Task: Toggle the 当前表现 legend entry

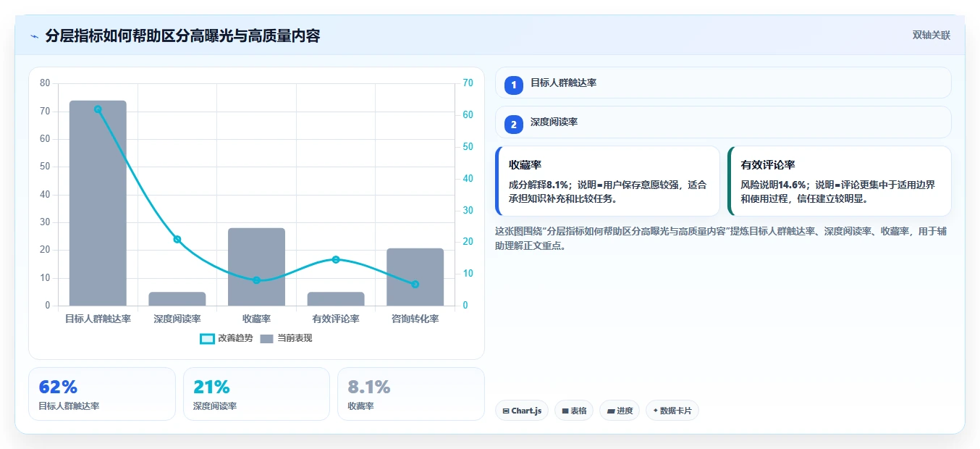Action: 286,338
